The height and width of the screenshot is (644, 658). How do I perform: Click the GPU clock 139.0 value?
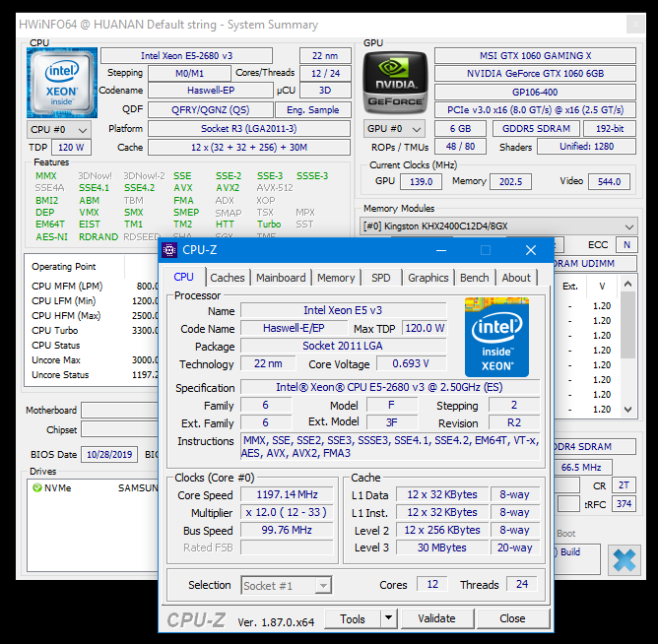pos(421,181)
